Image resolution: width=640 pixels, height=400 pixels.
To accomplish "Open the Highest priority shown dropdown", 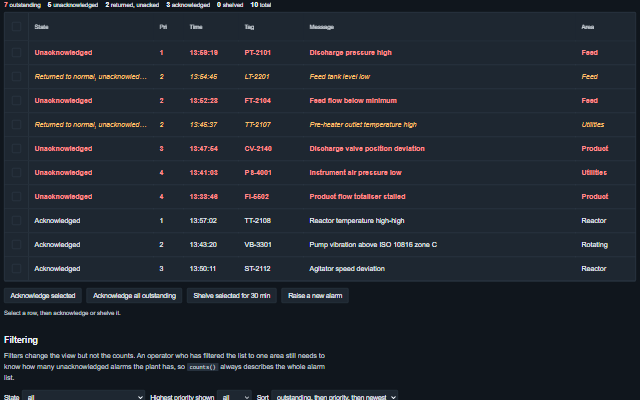I will pos(234,396).
